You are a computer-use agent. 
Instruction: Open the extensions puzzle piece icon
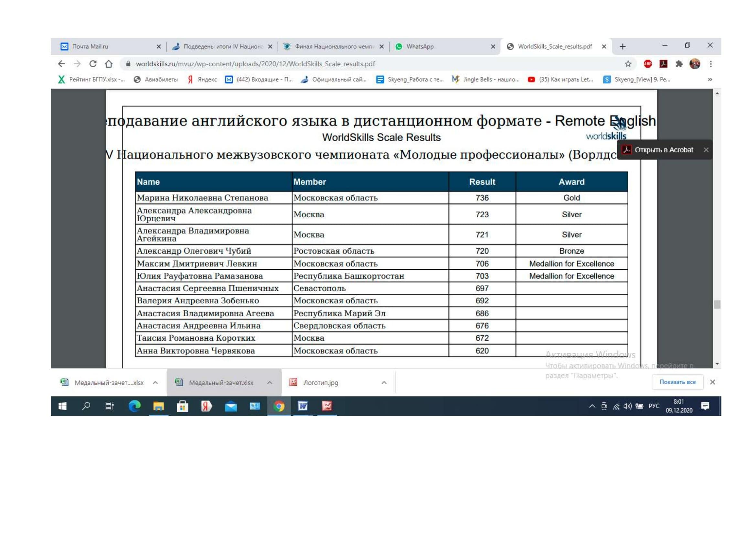coord(679,64)
